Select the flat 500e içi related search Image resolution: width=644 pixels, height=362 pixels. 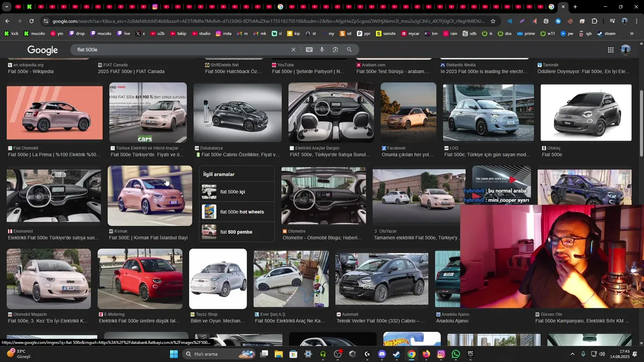(237, 192)
